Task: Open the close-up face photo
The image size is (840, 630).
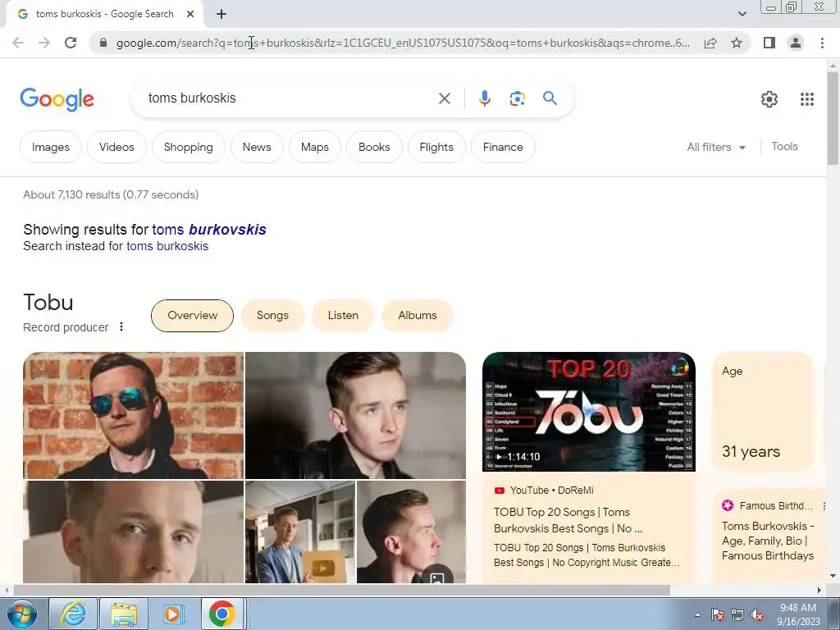Action: click(134, 532)
